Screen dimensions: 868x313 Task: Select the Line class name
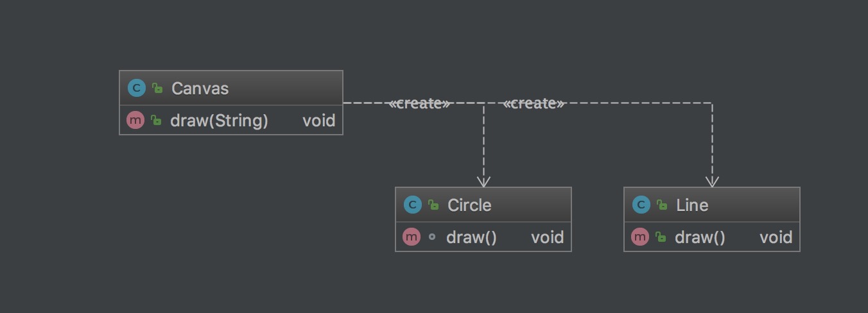[x=692, y=205]
